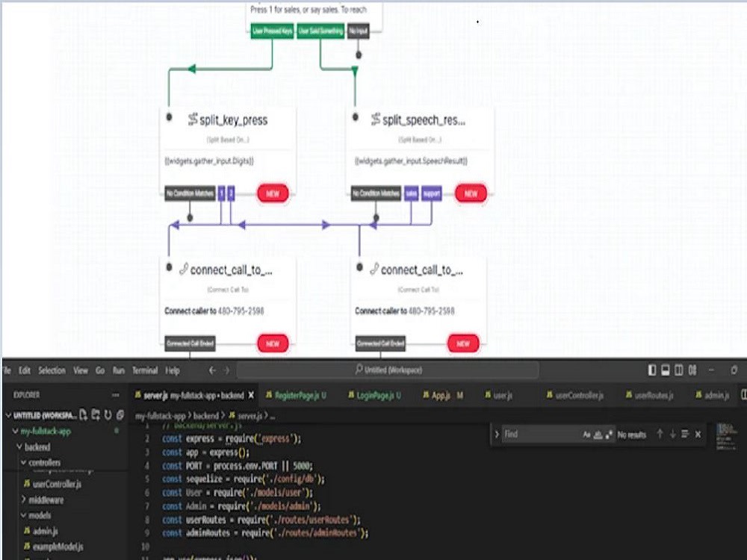Toggle Use Regular Expression in Find

[x=608, y=435]
